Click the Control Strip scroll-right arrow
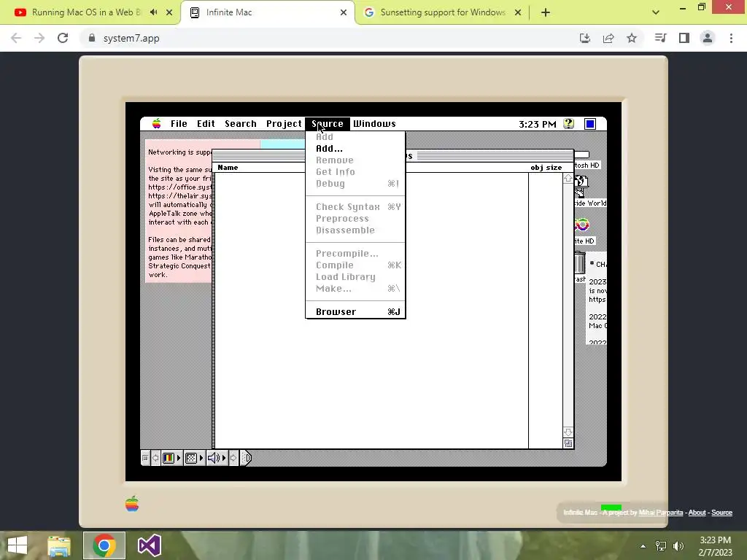The image size is (747, 560). click(x=233, y=458)
